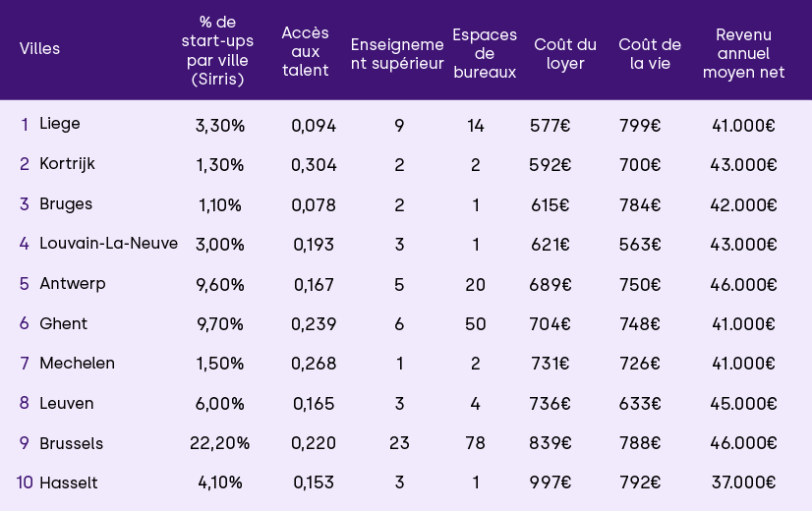The image size is (812, 511).
Task: Select the Brussels city name
Action: (x=71, y=443)
